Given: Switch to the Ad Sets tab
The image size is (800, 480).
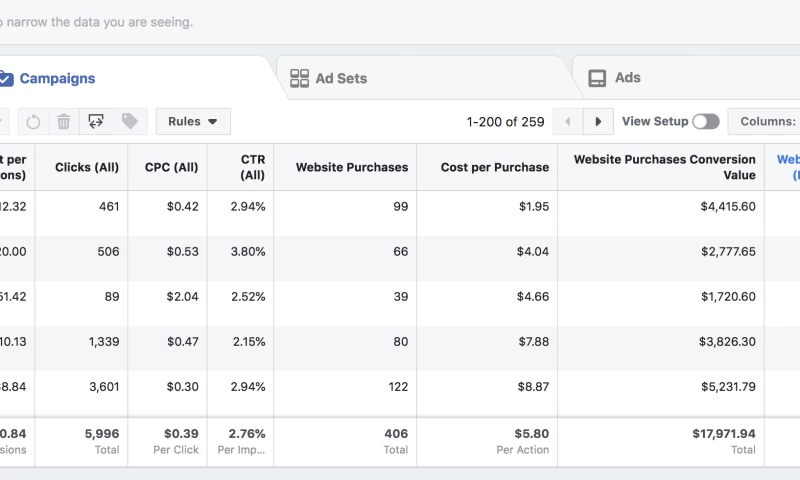Looking at the screenshot, I should point(342,78).
